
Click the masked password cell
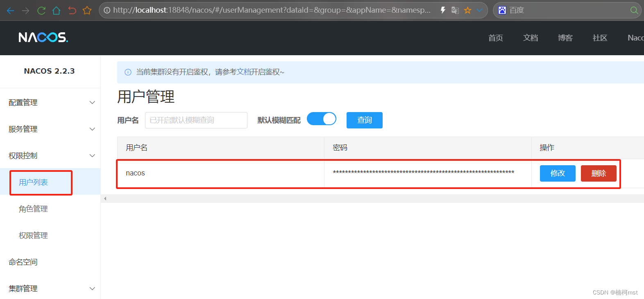tap(428, 173)
